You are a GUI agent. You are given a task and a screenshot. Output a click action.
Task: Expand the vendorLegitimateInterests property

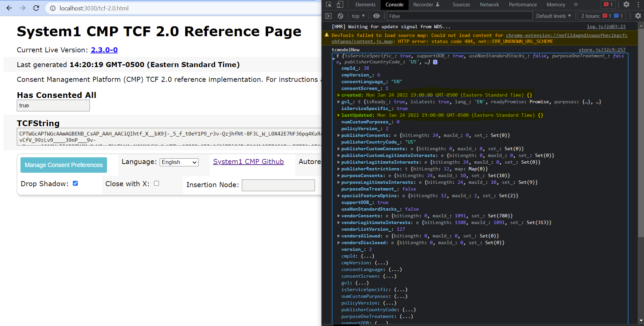point(339,223)
